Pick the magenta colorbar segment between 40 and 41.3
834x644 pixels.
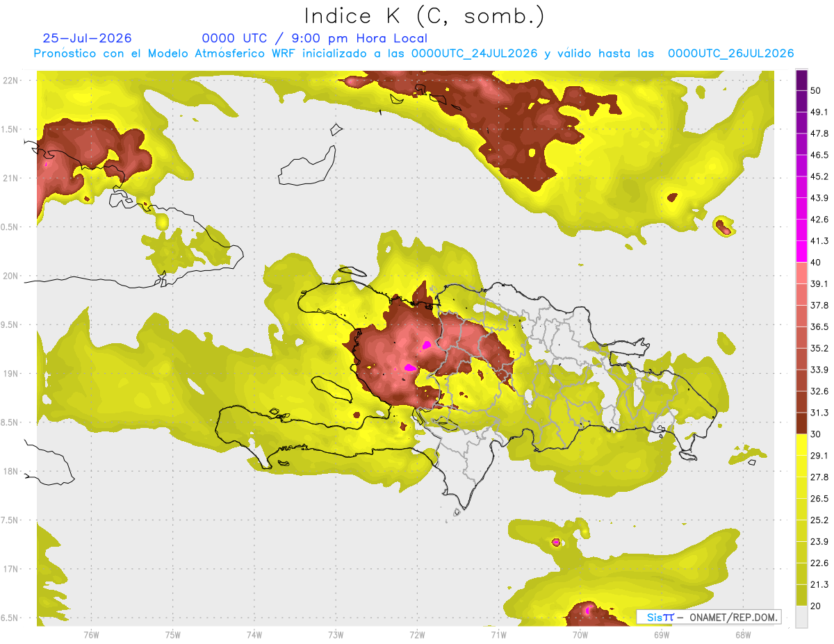802,251
